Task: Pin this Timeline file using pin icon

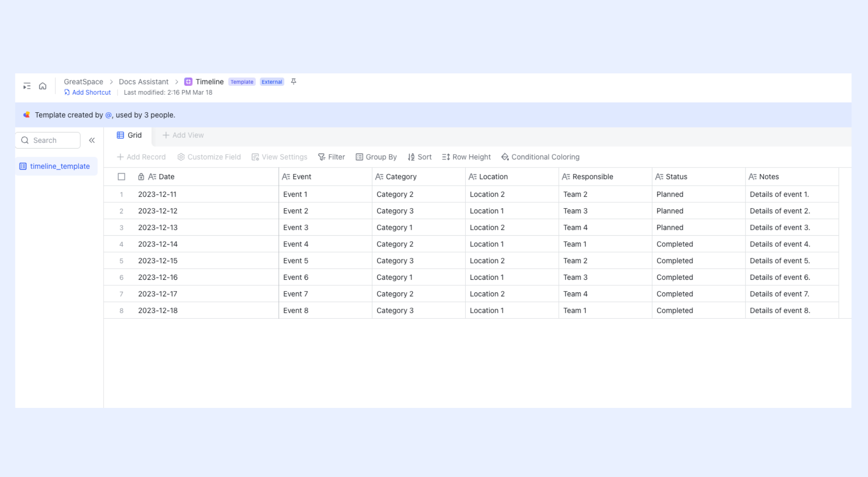Action: 294,82
